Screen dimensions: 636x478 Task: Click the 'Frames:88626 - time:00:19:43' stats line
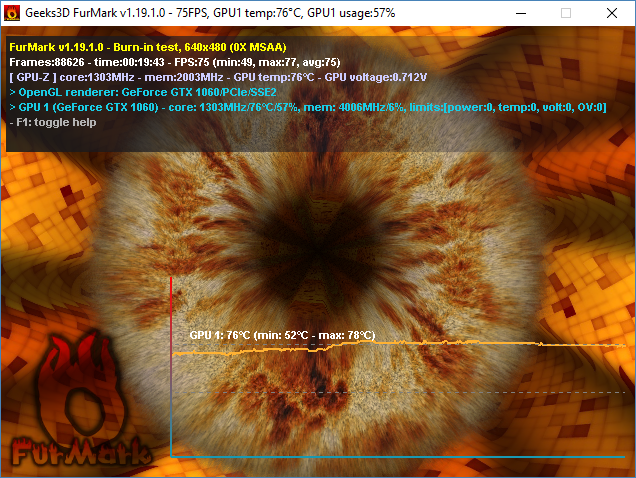pos(175,62)
